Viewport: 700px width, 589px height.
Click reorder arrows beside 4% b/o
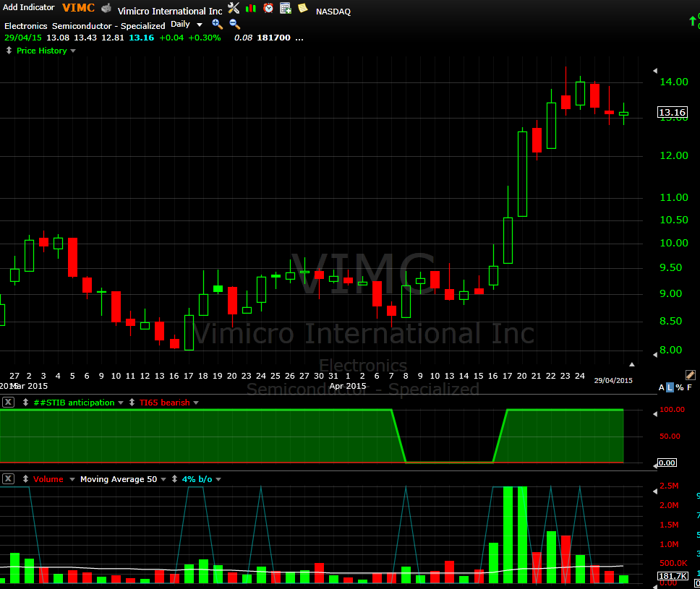174,478
